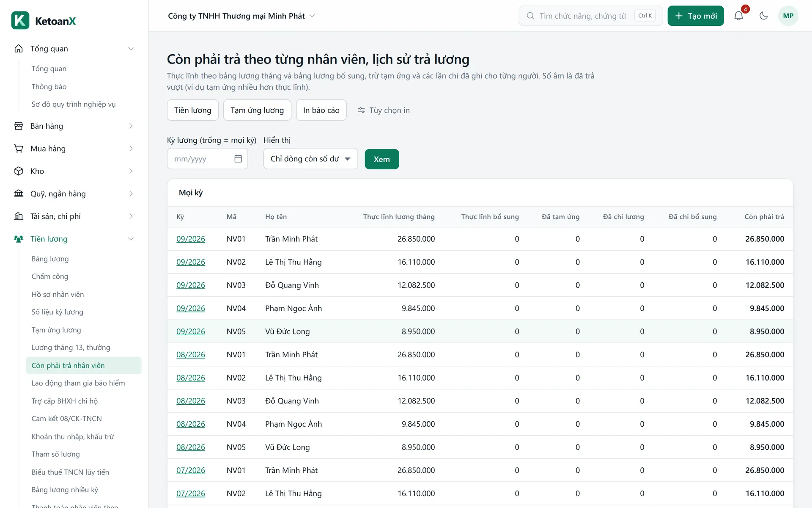The image size is (812, 508).
Task: Expand the Quỹ, ngân hàng chevron
Action: point(131,194)
